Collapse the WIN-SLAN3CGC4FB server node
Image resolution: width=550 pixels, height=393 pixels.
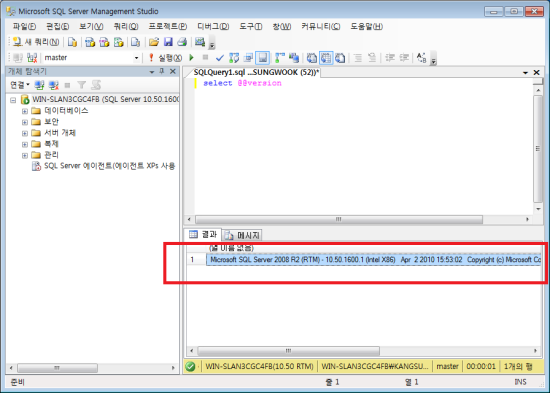pos(13,100)
